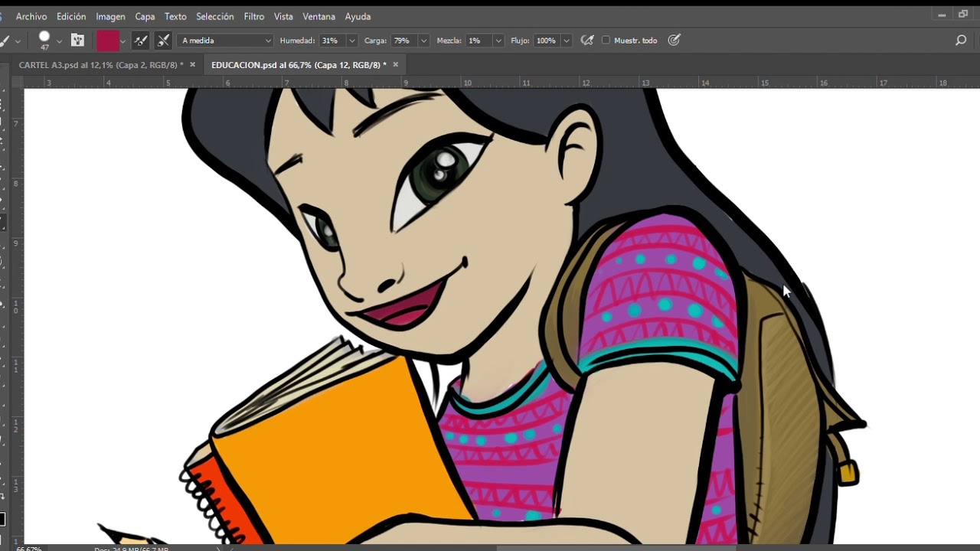Open the Humedad slider dropdown arrow
The height and width of the screenshot is (551, 980).
click(x=352, y=41)
